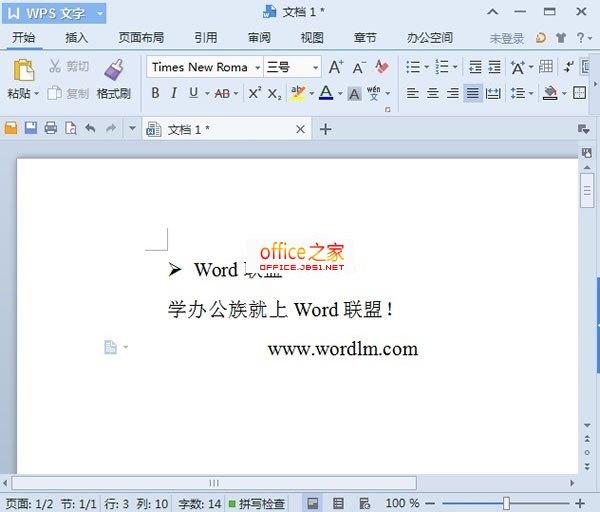Viewport: 600px width, 512px height.
Task: Select the Format Painter brush
Action: pos(114,70)
